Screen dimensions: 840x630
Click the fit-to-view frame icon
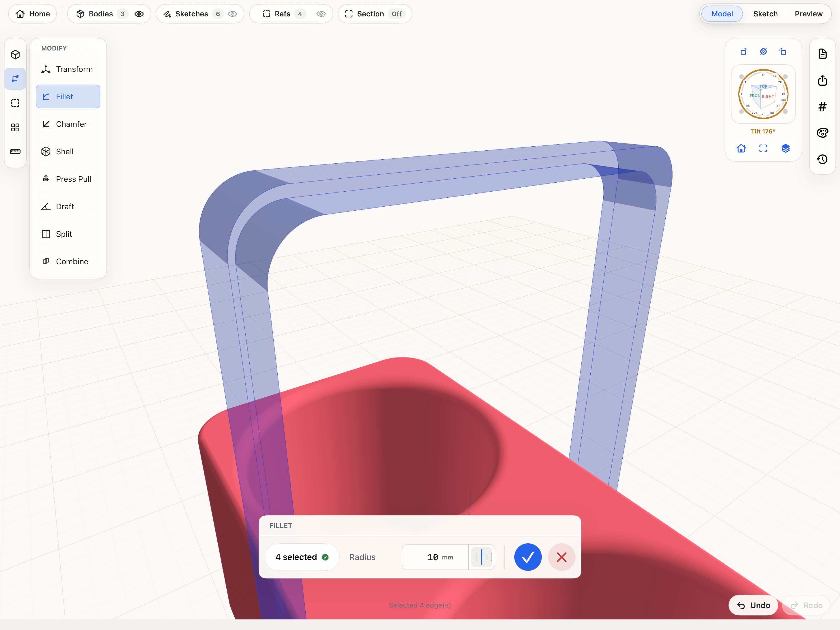coord(763,148)
